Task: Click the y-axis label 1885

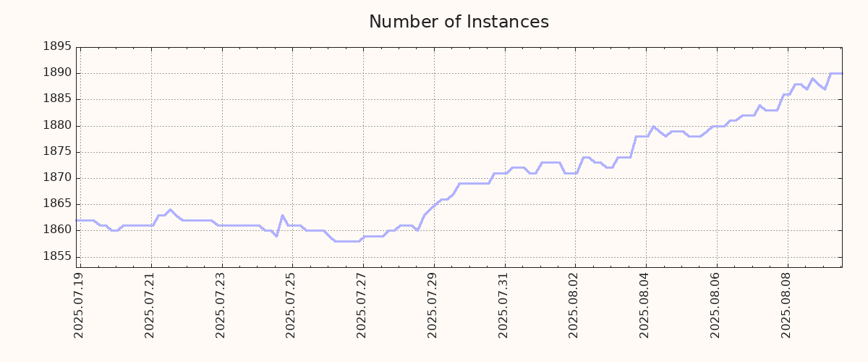Action: [x=57, y=99]
